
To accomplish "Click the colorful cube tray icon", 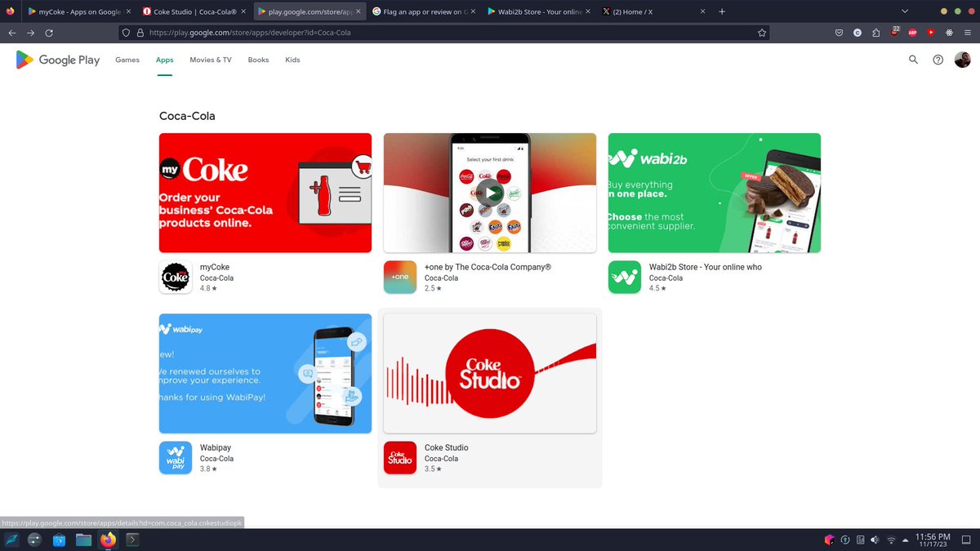I will 830,540.
